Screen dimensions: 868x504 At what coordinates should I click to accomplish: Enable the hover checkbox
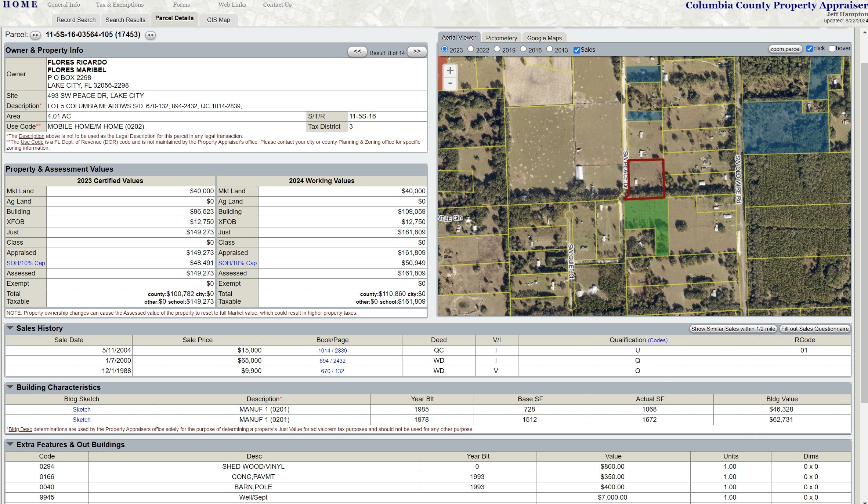point(832,48)
